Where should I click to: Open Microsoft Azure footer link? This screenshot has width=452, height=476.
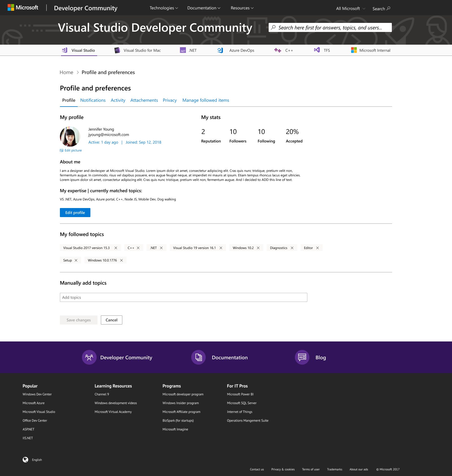pyautogui.click(x=34, y=403)
